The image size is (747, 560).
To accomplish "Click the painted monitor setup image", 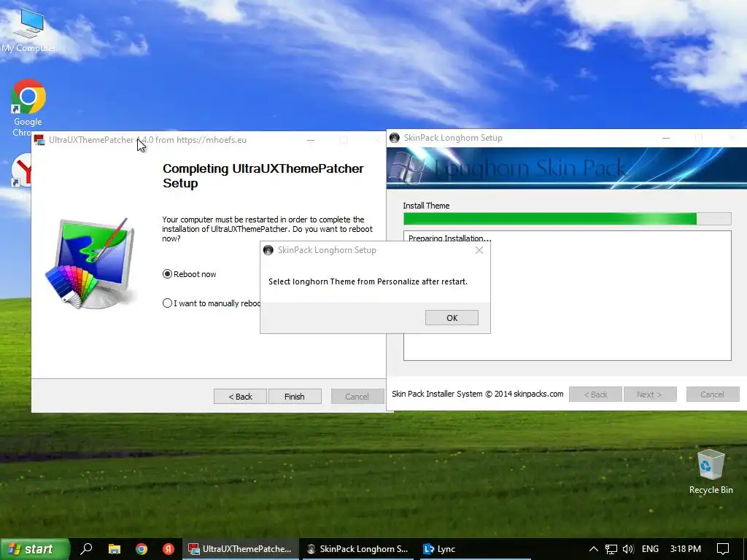I will tap(90, 262).
